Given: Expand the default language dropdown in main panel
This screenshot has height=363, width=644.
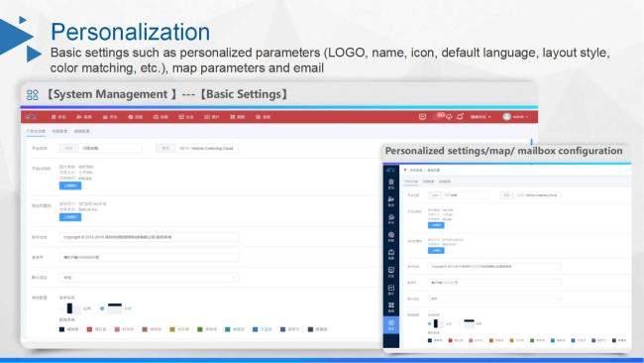Looking at the screenshot, I should point(149,278).
